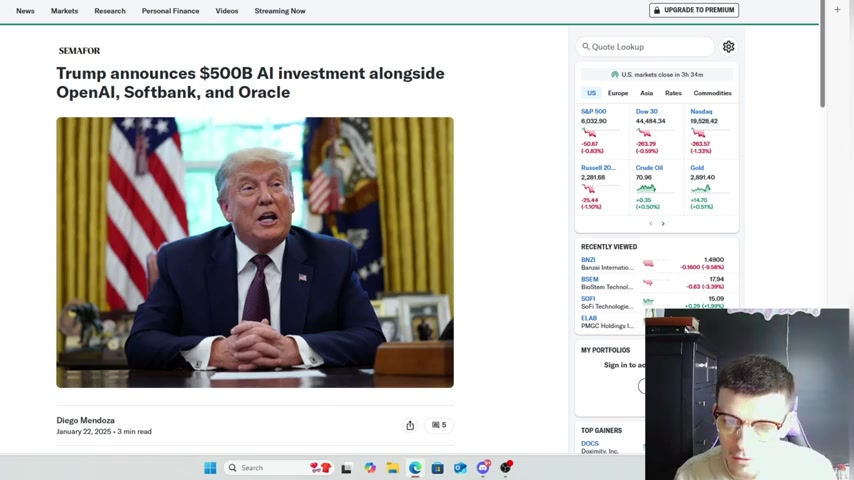
Task: Open the Personal Finance menu
Action: pyautogui.click(x=170, y=11)
